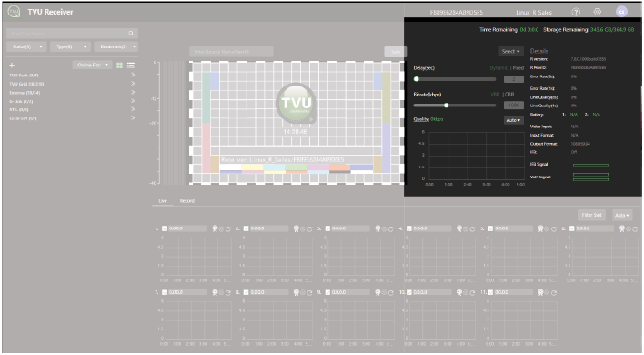Open the Bookmark filter dropdown

116,46
